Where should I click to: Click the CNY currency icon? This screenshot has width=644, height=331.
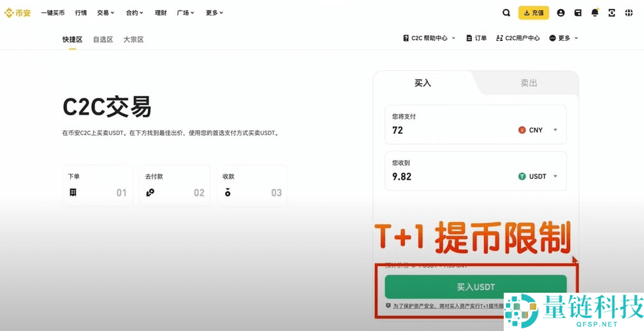(x=522, y=130)
